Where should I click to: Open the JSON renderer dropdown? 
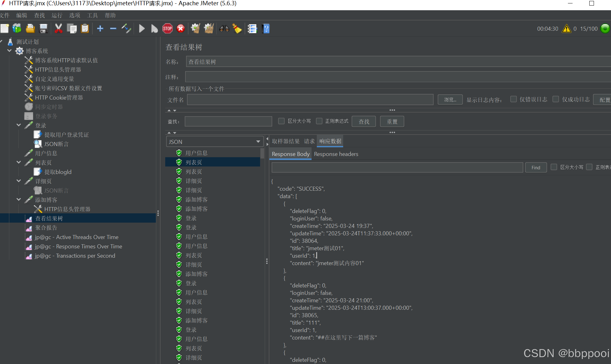click(x=215, y=142)
